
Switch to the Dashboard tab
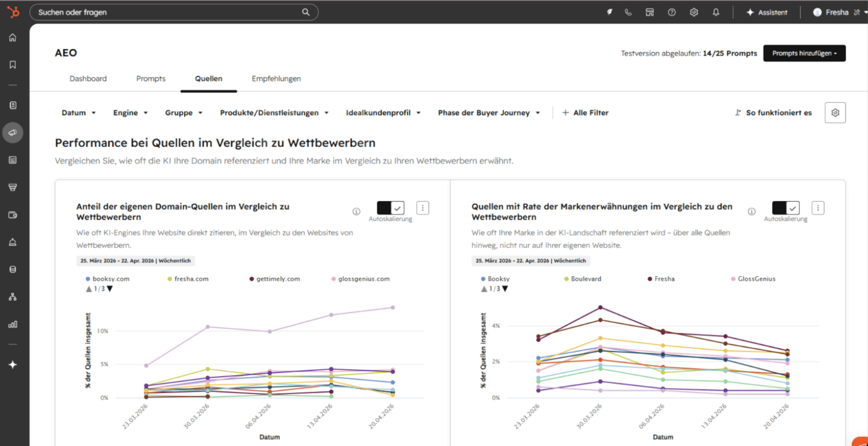coord(88,78)
